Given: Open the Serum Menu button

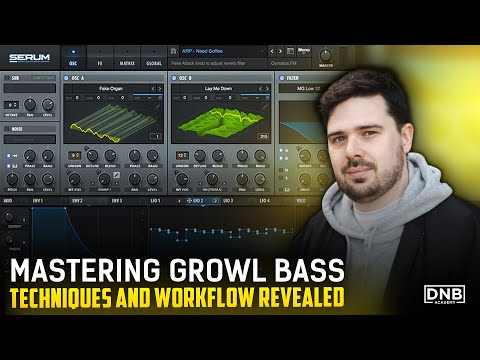Looking at the screenshot, I should tap(304, 50).
